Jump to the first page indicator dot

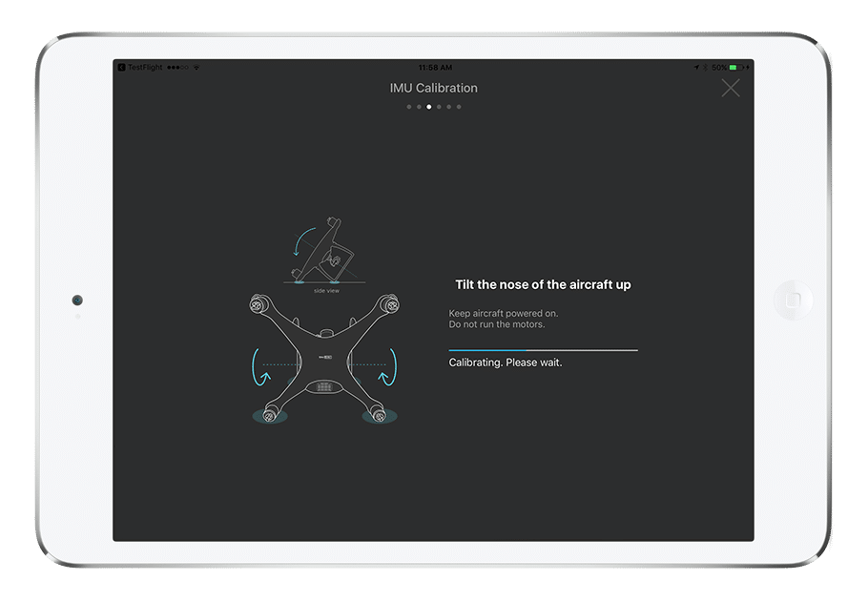coord(409,107)
